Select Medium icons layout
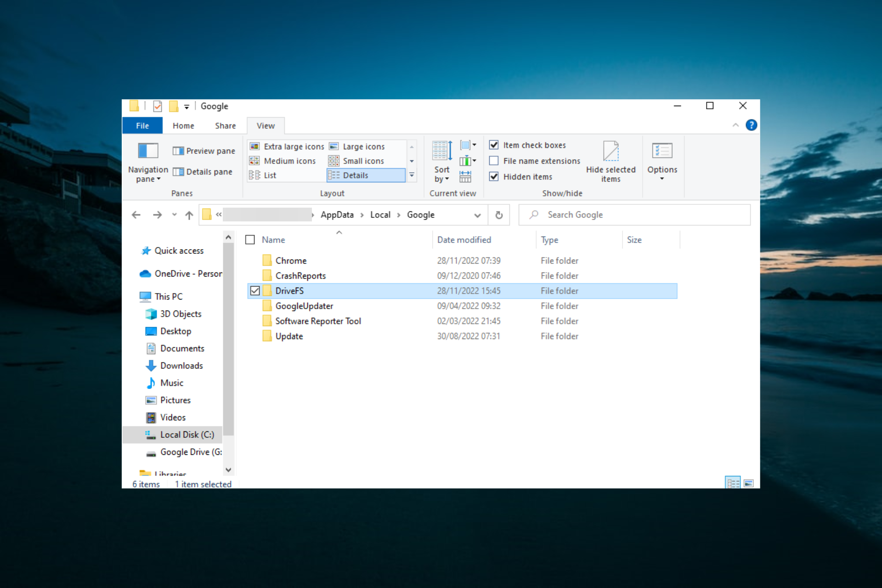The width and height of the screenshot is (882, 588). [283, 161]
